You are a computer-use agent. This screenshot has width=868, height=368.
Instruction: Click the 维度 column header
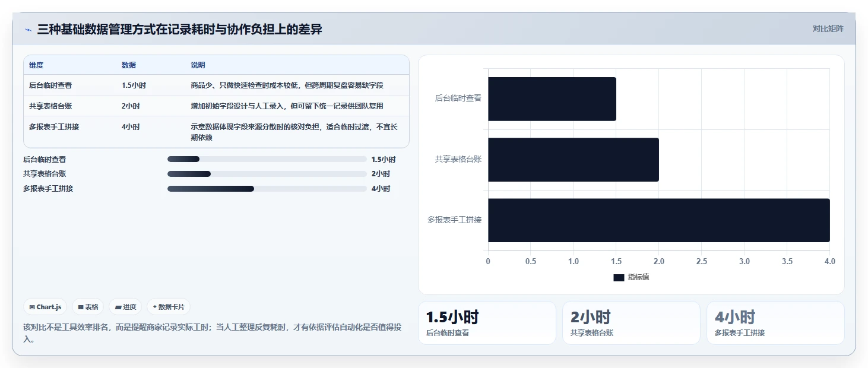(36, 65)
